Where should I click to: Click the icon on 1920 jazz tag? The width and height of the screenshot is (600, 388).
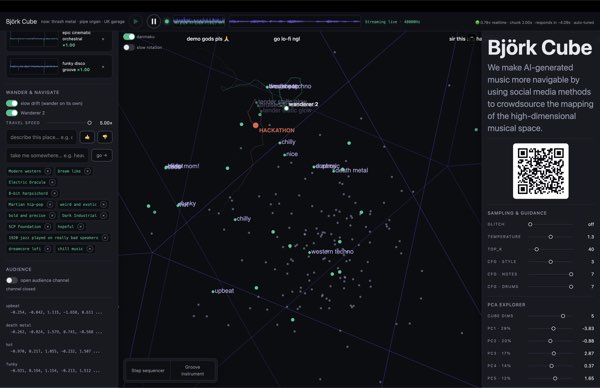point(105,238)
